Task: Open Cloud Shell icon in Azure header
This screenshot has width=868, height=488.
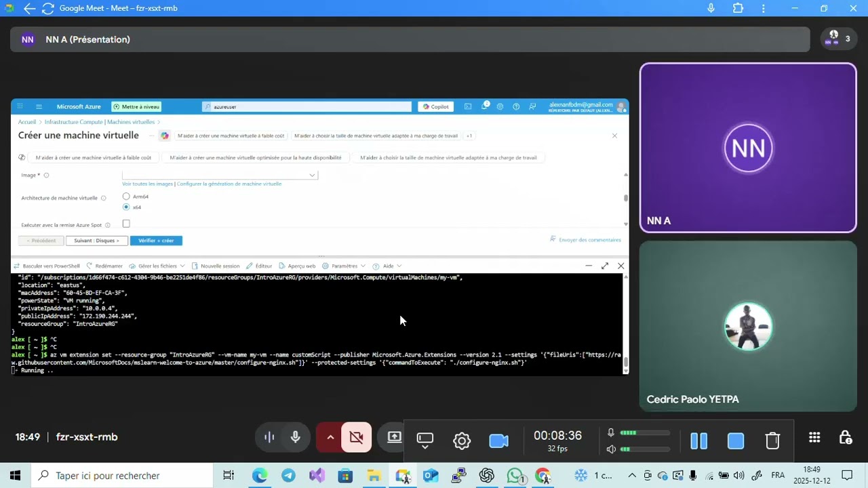Action: tap(468, 106)
